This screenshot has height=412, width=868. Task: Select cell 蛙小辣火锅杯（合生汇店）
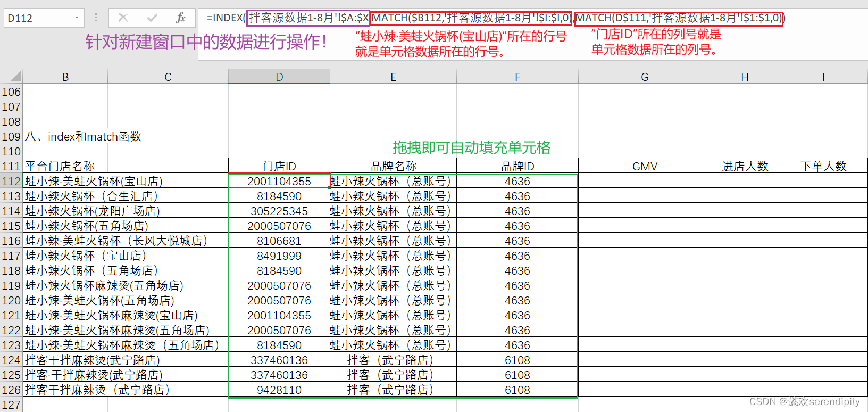pyautogui.click(x=126, y=196)
